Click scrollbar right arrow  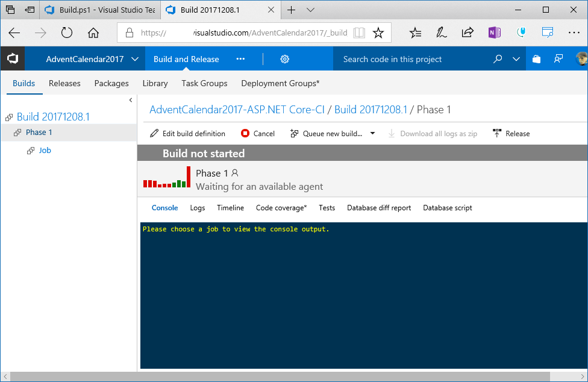583,377
